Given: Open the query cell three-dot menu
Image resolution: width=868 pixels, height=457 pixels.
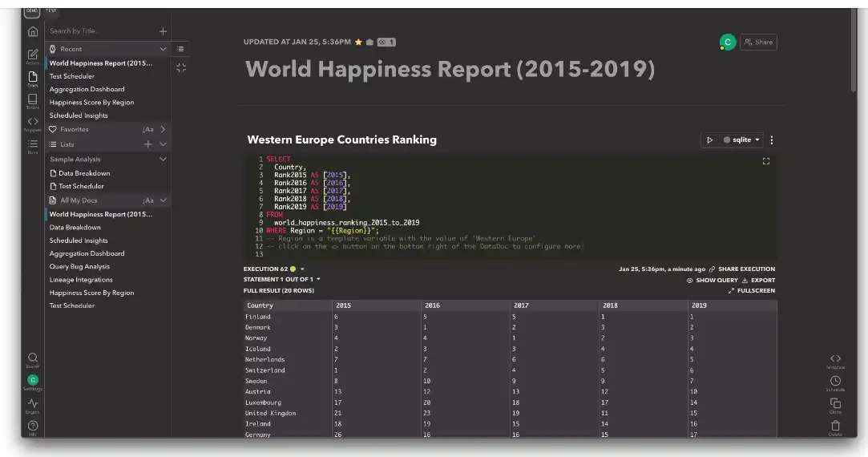Looking at the screenshot, I should pos(772,140).
